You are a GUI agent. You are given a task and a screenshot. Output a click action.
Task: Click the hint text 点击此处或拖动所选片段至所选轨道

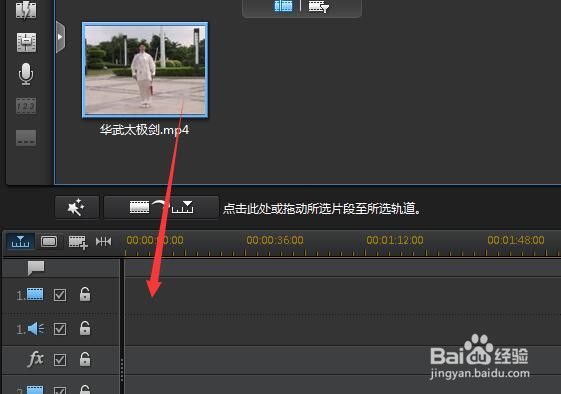[x=322, y=208]
